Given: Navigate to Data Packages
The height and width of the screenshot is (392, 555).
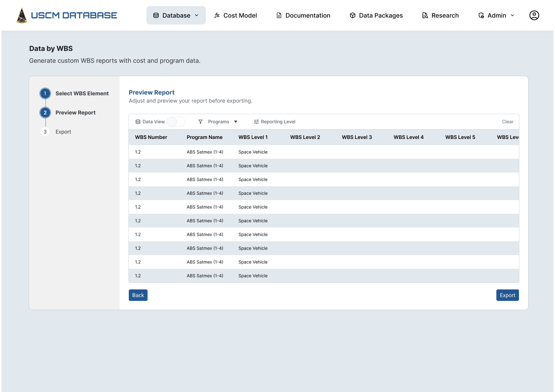Looking at the screenshot, I should (x=376, y=15).
